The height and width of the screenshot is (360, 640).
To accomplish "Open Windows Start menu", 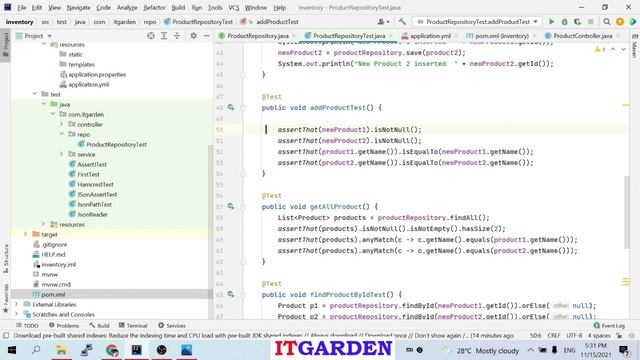I will [12, 350].
